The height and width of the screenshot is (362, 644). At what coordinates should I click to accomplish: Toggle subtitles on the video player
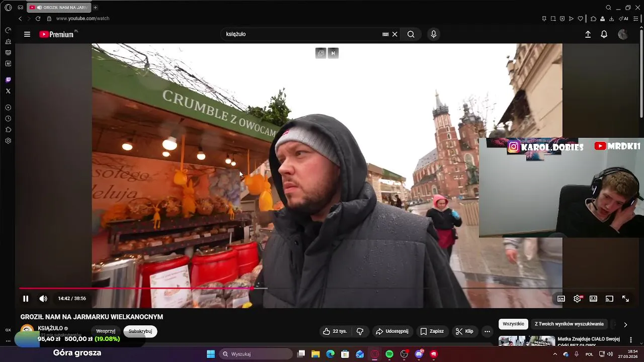pos(561,299)
